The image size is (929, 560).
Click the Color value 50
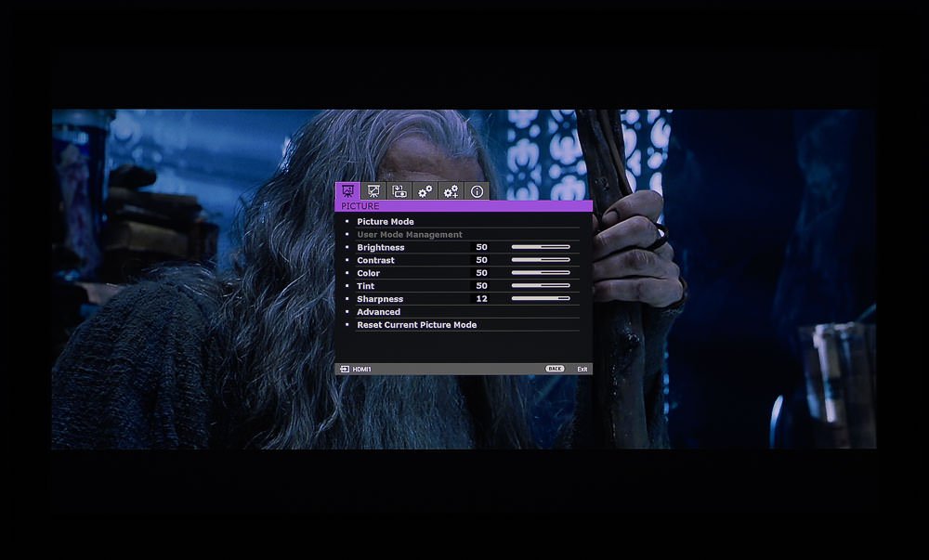[x=481, y=273]
